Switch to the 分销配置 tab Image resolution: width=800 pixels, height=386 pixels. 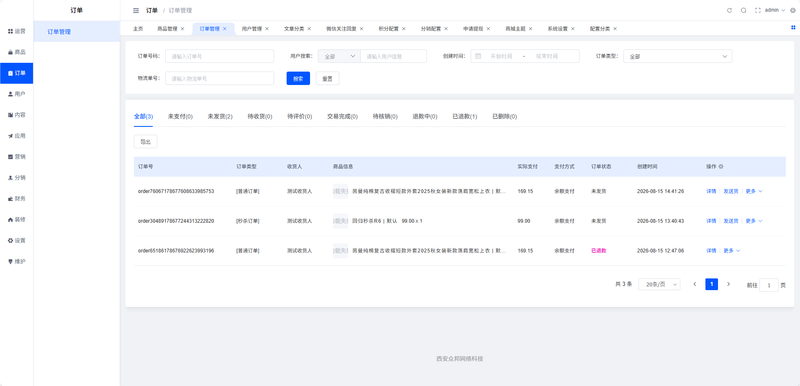click(x=431, y=29)
